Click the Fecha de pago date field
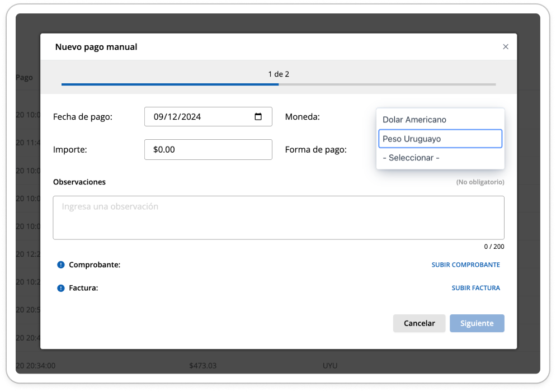The width and height of the screenshot is (556, 392). coord(208,117)
